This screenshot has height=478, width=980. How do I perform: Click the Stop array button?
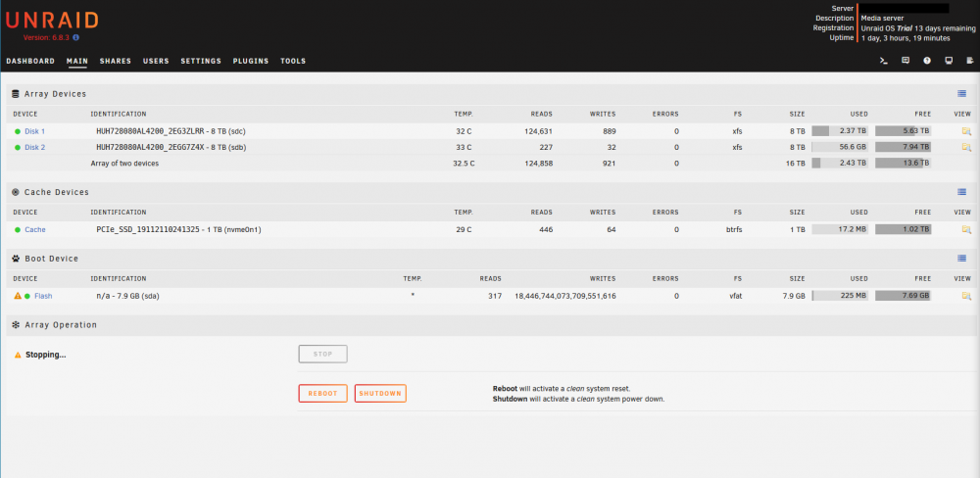(323, 355)
